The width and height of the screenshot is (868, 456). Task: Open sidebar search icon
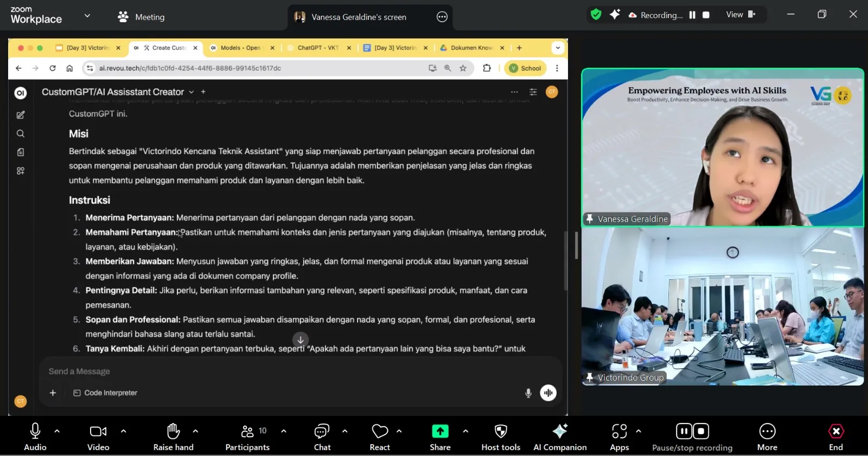[x=21, y=133]
